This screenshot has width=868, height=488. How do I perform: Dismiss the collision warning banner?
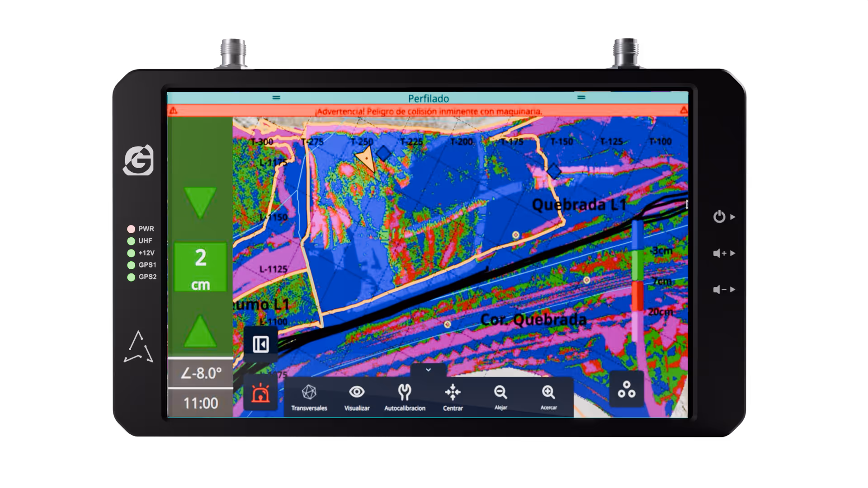[428, 111]
